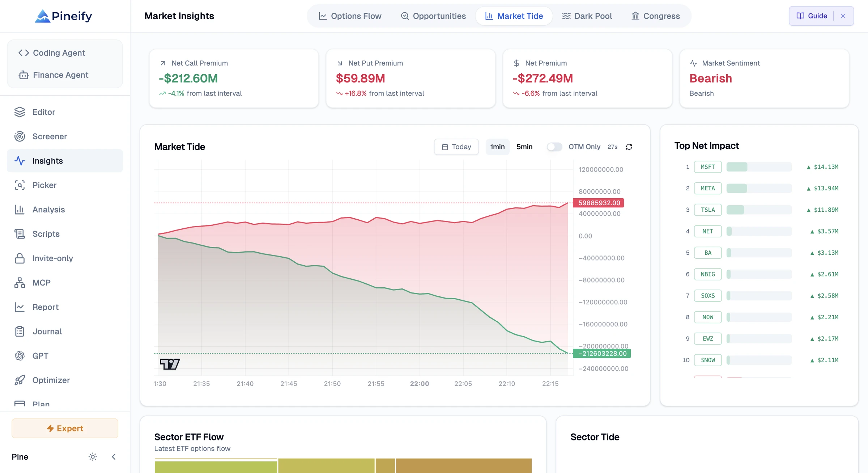Click the Pineify logo
The width and height of the screenshot is (868, 473).
click(64, 16)
